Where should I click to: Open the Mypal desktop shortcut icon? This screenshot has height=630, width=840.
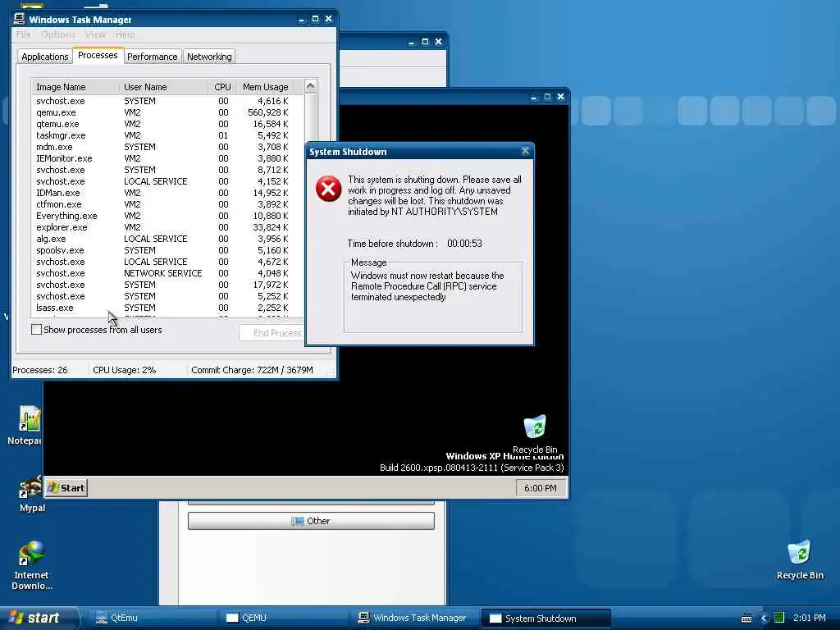[30, 488]
